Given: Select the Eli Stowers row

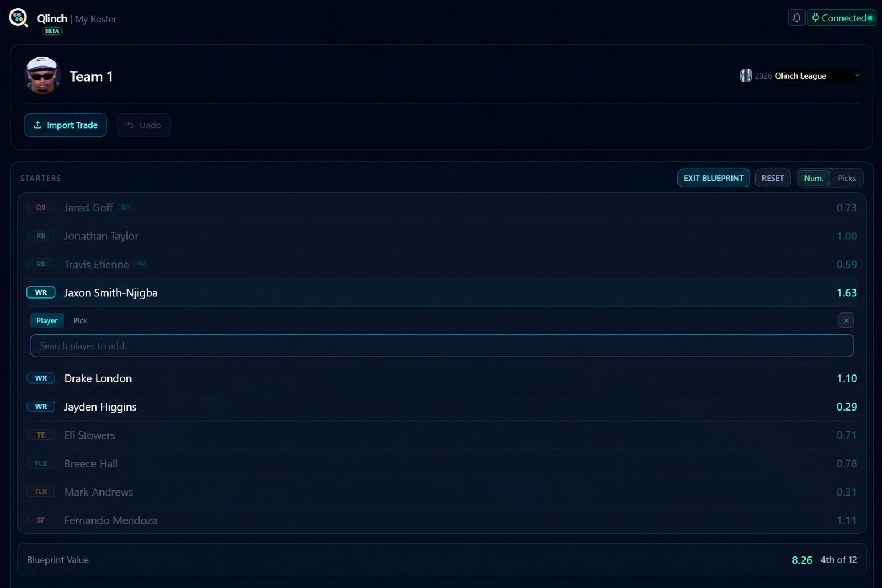Looking at the screenshot, I should [x=442, y=435].
